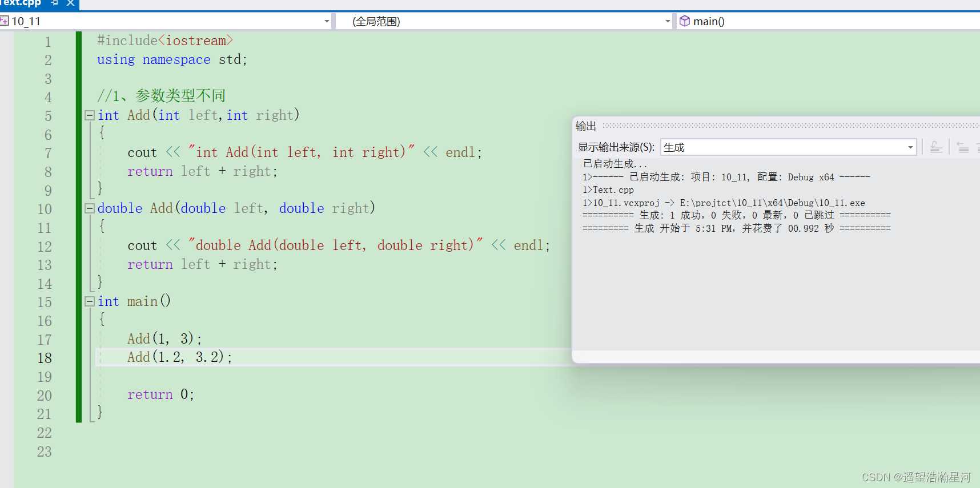
Task: Collapse the int main function block
Action: (90, 301)
